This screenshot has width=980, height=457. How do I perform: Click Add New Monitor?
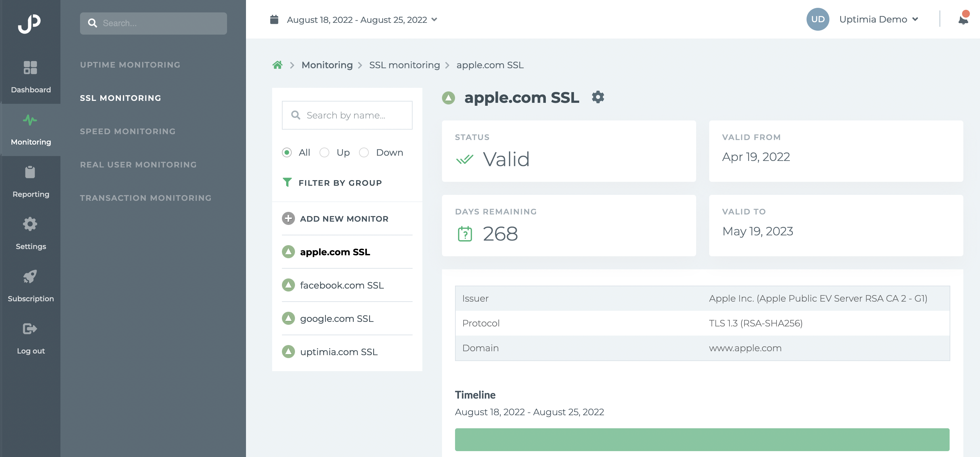[x=344, y=219]
